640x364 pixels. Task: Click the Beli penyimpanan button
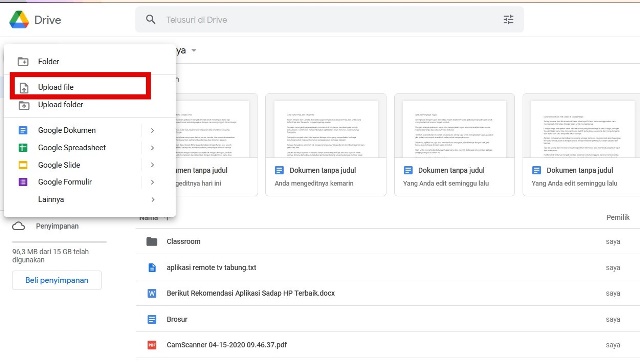coord(57,280)
